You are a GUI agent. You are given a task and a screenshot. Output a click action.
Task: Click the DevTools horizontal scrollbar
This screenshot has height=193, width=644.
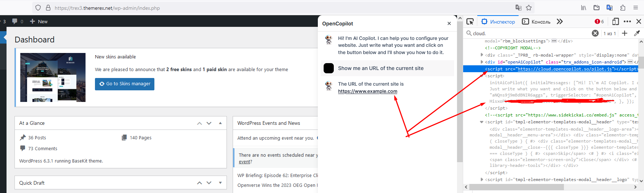(516, 187)
